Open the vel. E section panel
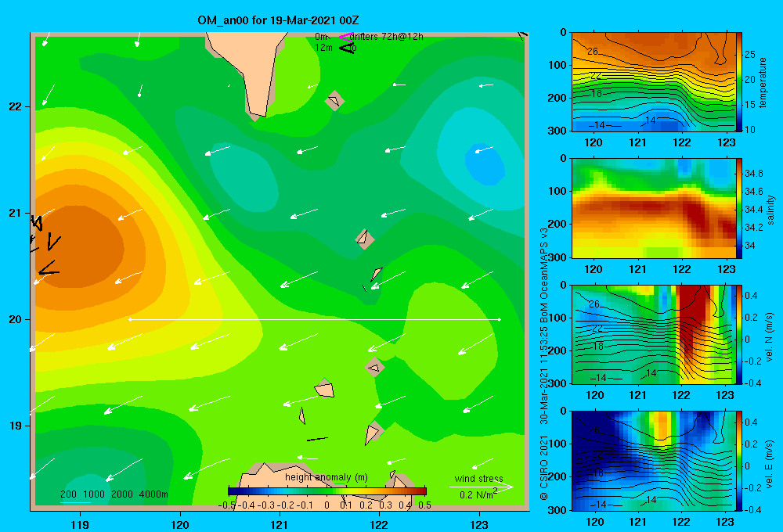This screenshot has width=783, height=532. 654,461
